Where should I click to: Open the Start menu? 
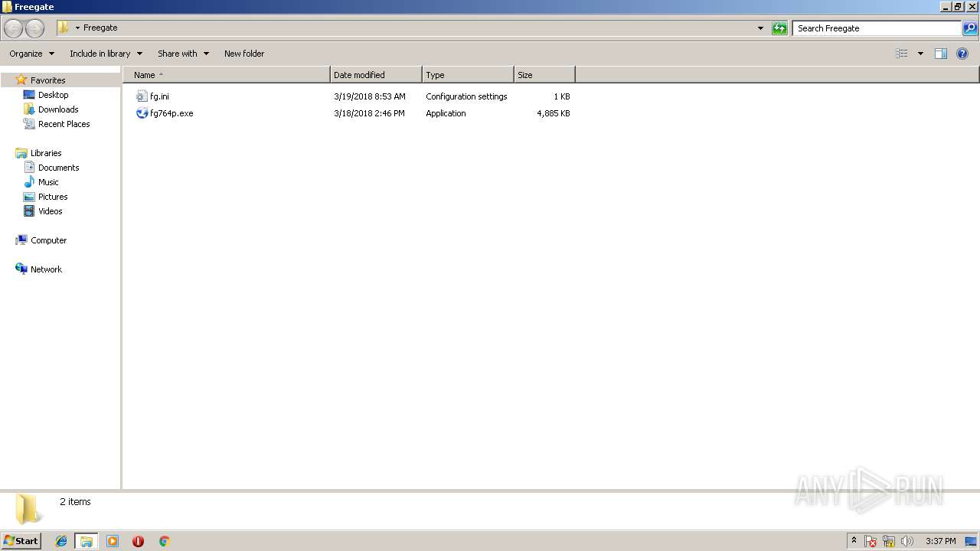pos(21,540)
